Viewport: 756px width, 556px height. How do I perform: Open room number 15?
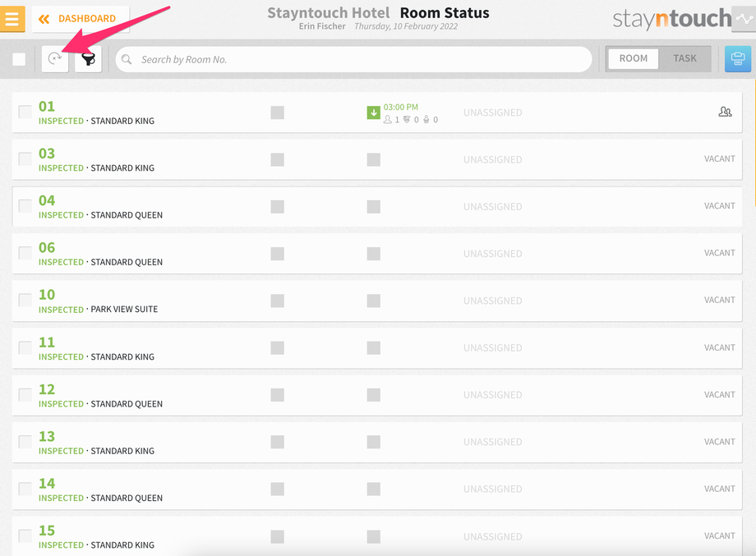click(47, 531)
